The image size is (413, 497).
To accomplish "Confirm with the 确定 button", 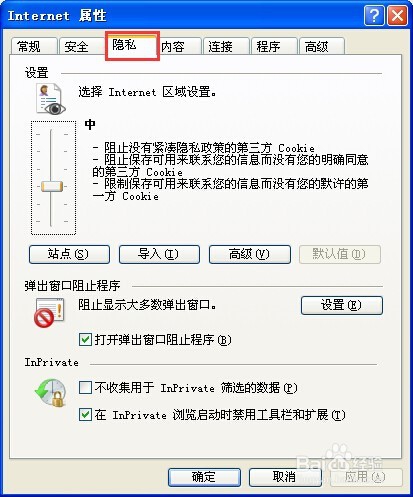I will [204, 477].
